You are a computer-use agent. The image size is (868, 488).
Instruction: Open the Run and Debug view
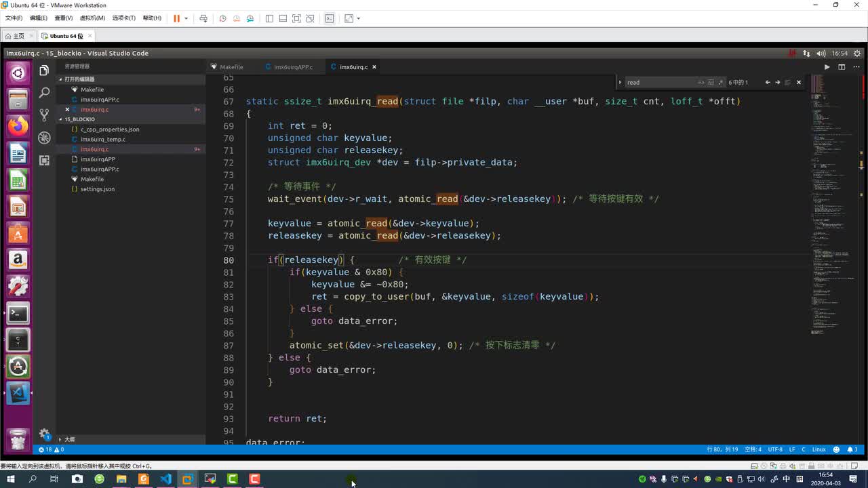pyautogui.click(x=44, y=138)
